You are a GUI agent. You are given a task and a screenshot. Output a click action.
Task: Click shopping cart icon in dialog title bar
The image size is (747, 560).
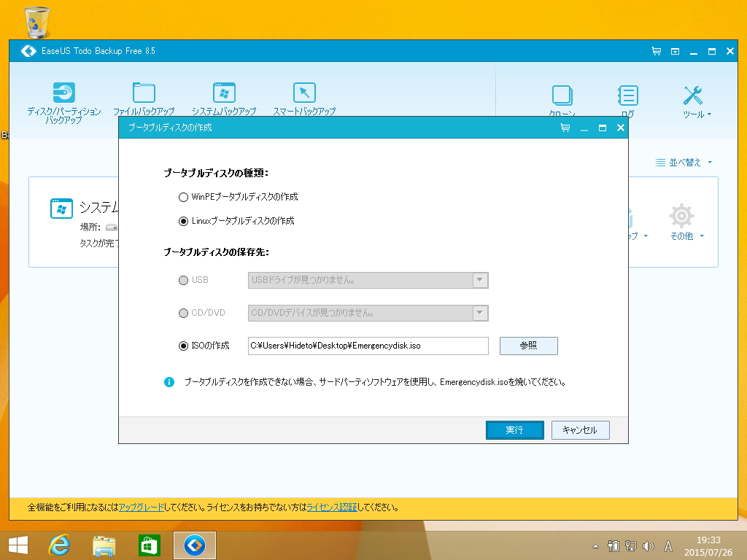click(565, 128)
